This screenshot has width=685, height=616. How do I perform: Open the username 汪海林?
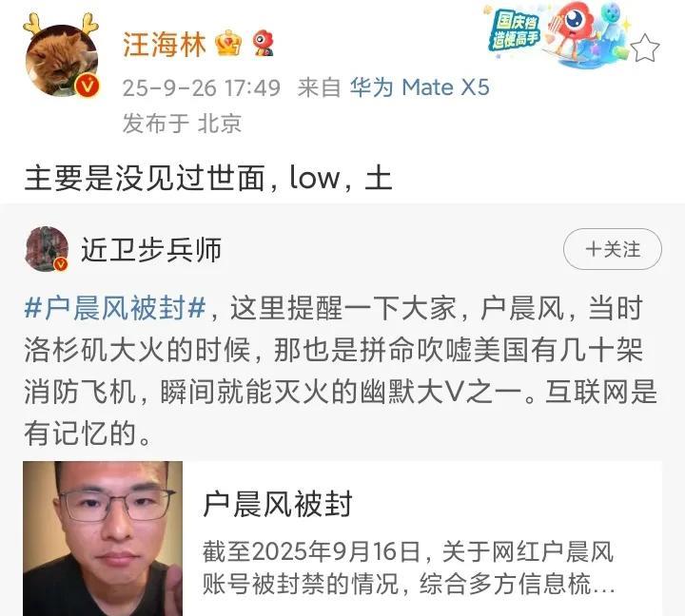(165, 44)
